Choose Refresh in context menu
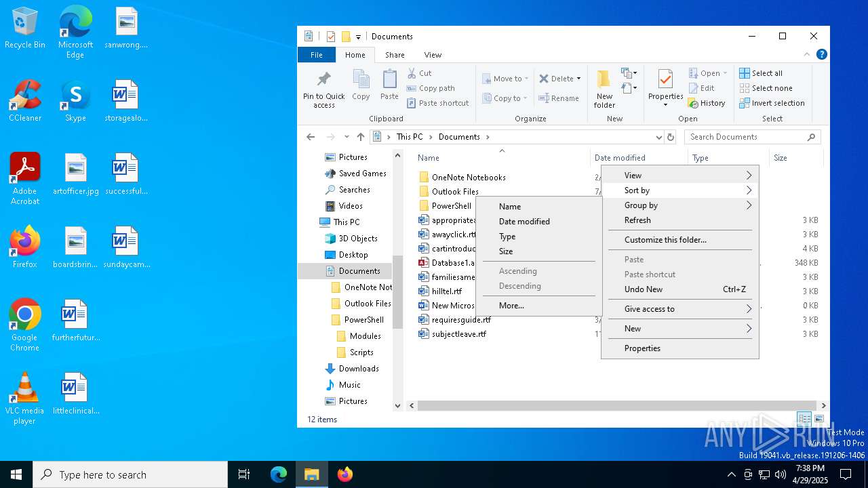The image size is (868, 488). tap(680, 220)
